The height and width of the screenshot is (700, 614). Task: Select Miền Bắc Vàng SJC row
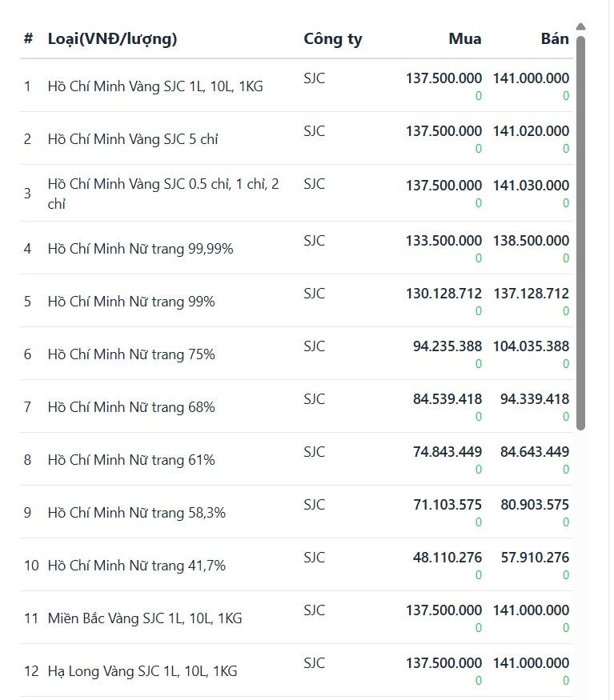[296, 618]
